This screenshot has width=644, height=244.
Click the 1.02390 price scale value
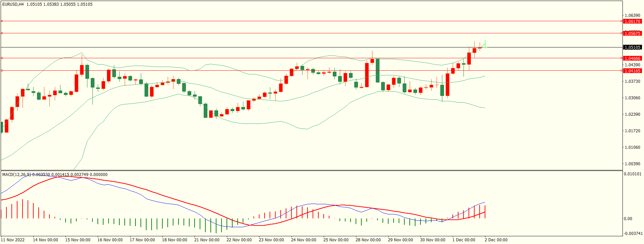point(632,114)
